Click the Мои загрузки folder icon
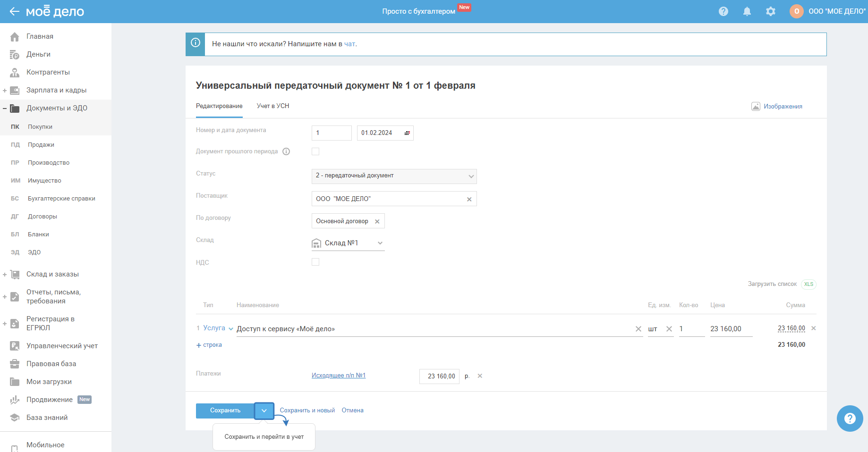 click(15, 382)
